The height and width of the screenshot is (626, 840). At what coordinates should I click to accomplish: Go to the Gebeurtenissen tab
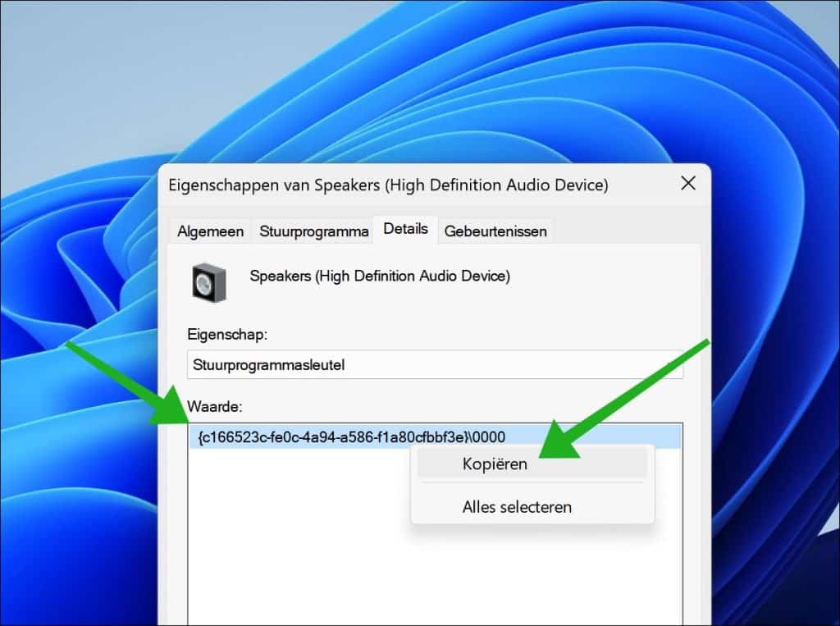(x=495, y=231)
